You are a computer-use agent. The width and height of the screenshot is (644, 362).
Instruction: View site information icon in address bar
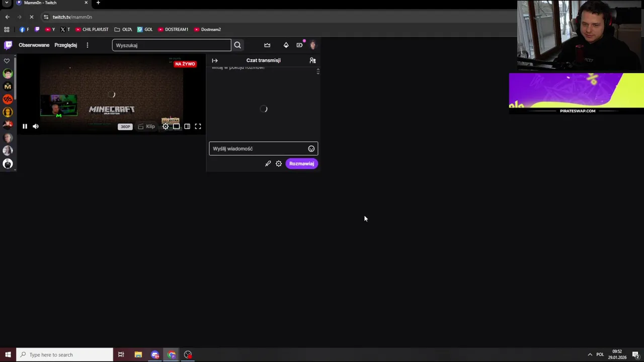46,17
